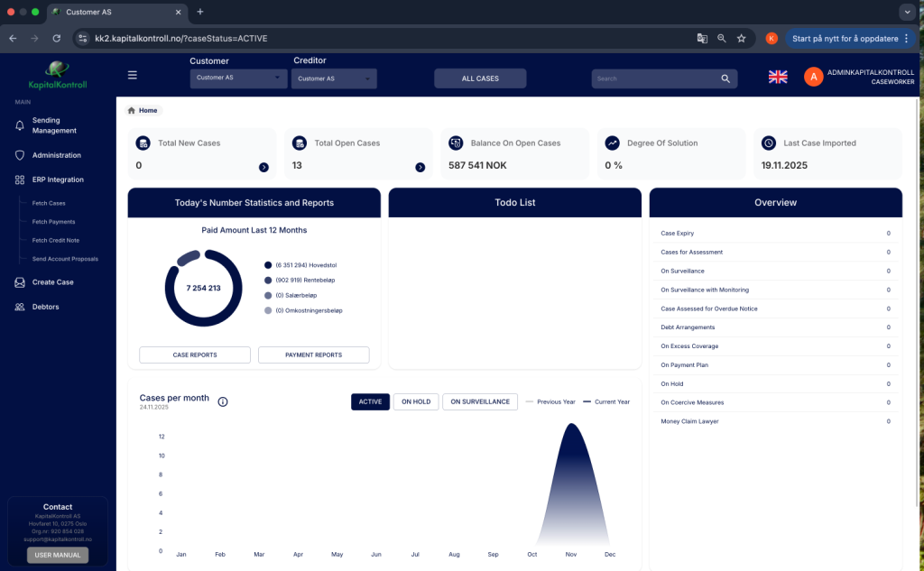Open the Customer dropdown
924x571 pixels.
click(238, 78)
